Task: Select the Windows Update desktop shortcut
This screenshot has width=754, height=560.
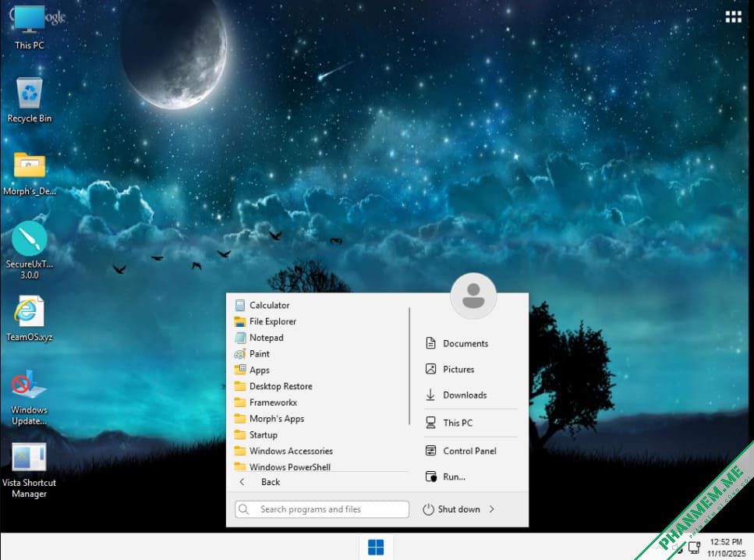Action: pos(30,397)
